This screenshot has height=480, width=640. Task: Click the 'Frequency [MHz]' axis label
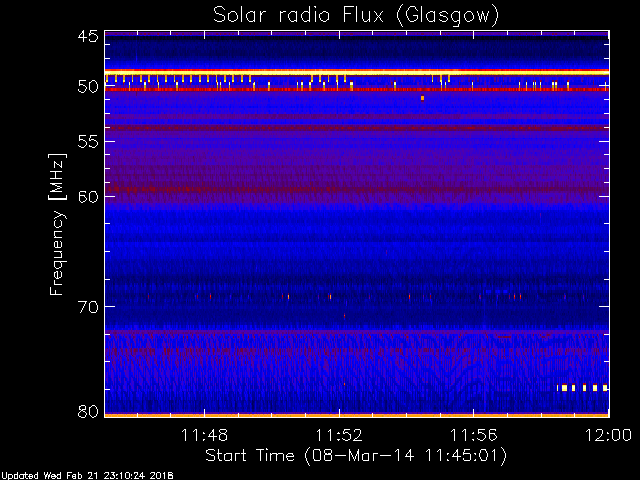pos(57,224)
